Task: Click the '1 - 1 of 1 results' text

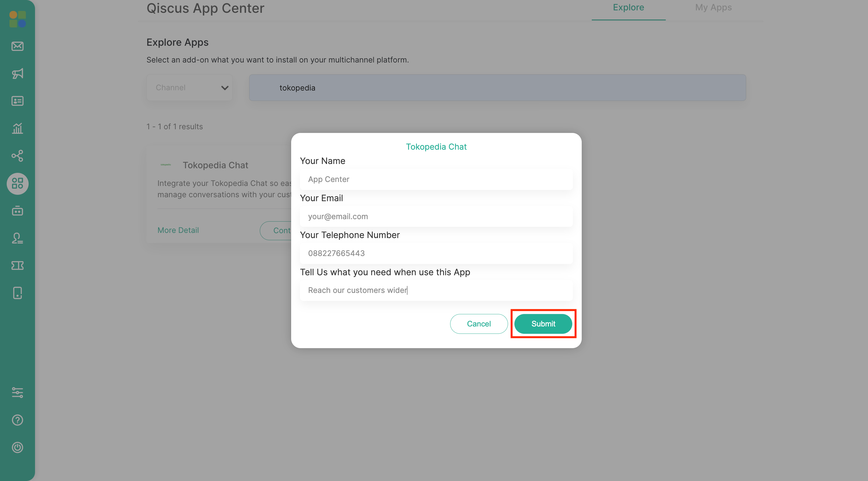Action: coord(175,126)
